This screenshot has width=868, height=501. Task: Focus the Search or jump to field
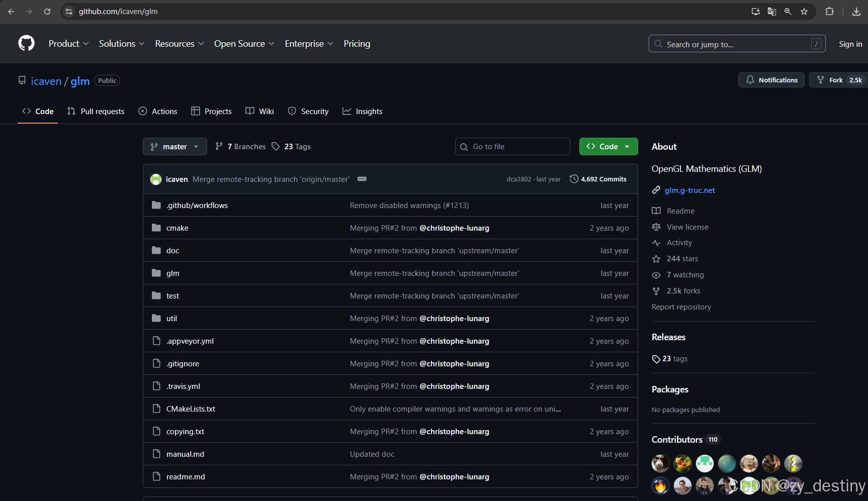click(737, 44)
